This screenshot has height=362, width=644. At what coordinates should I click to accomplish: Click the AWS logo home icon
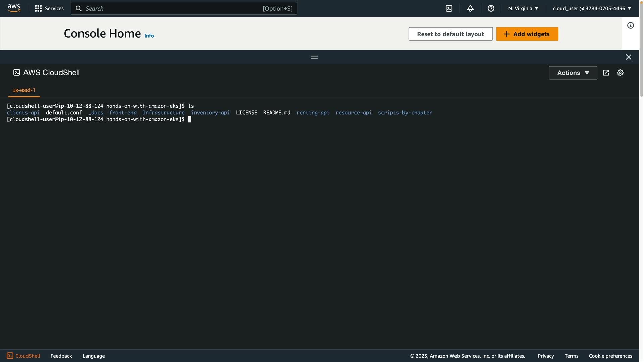coord(14,8)
